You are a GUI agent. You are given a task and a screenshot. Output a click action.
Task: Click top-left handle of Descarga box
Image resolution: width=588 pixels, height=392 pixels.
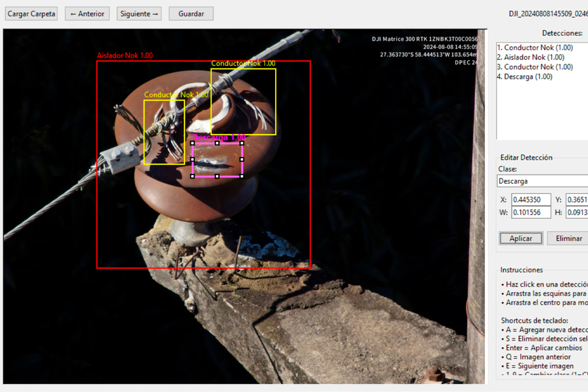(193, 143)
